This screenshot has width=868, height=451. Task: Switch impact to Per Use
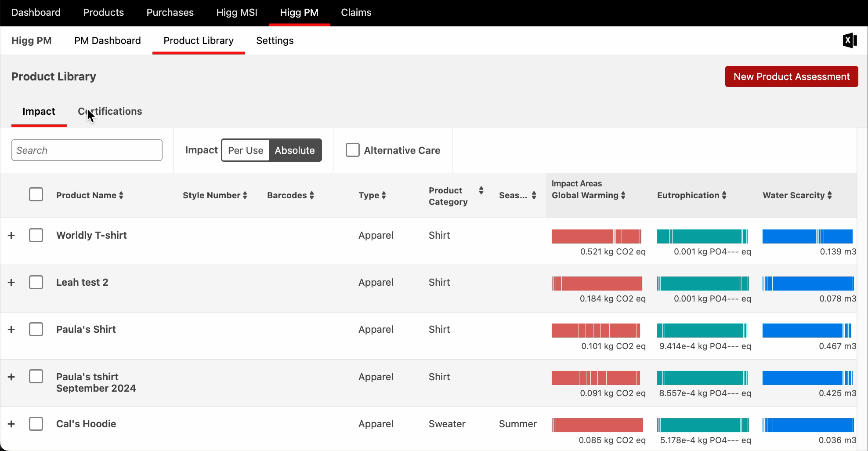point(246,150)
